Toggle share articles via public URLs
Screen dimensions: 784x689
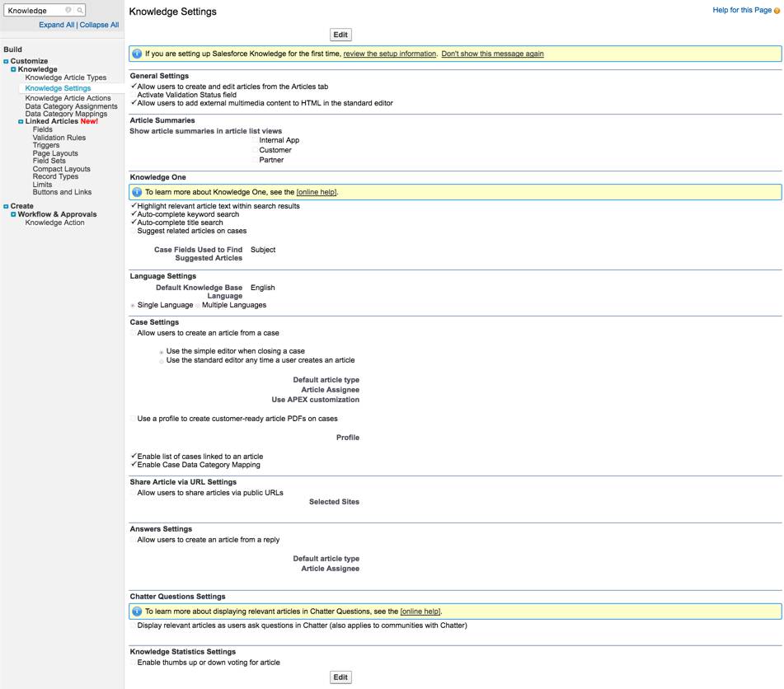point(134,493)
